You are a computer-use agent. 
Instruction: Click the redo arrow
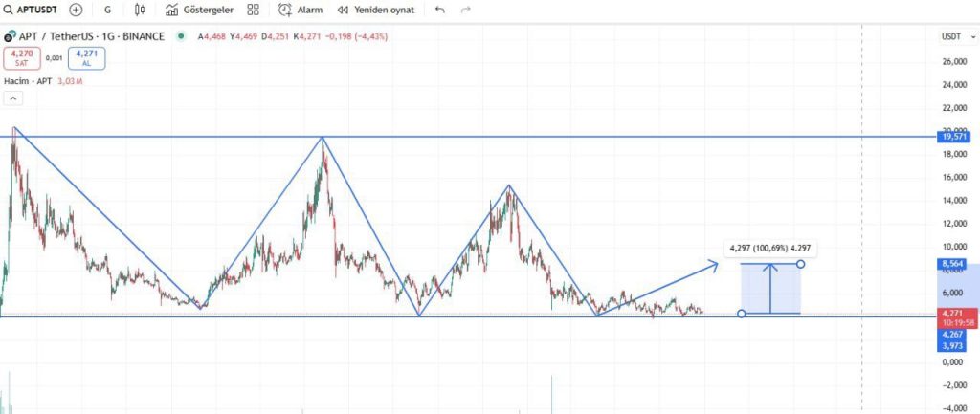[x=465, y=10]
